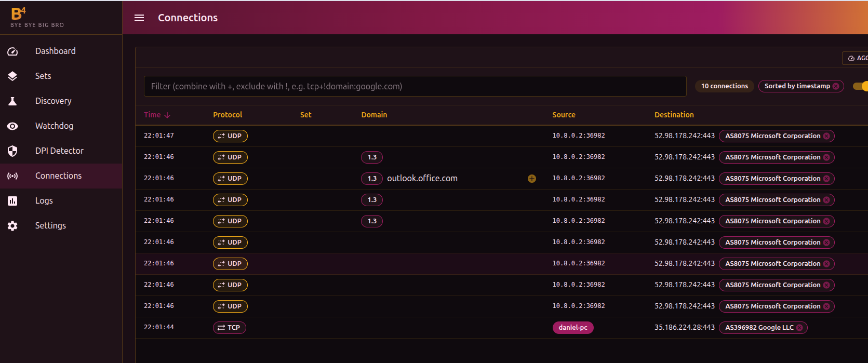The height and width of the screenshot is (363, 868).
Task: Click the TCP protocol badge
Action: click(229, 328)
